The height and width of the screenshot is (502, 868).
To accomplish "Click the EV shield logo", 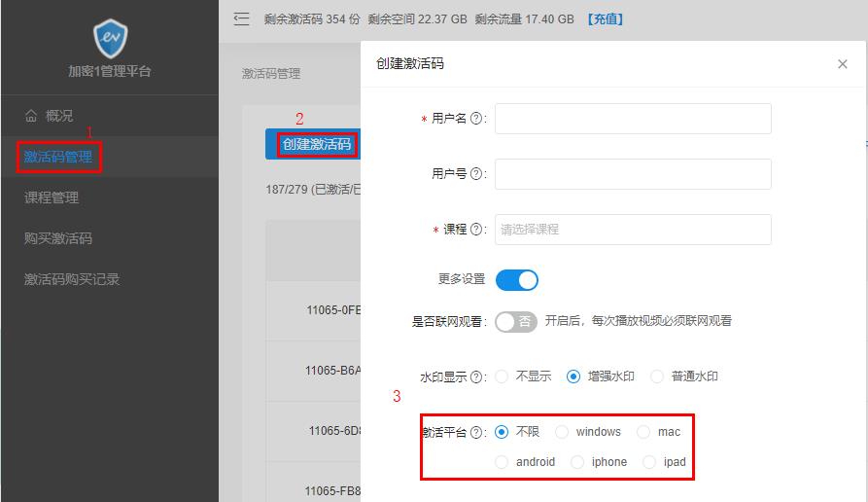I will (110, 38).
